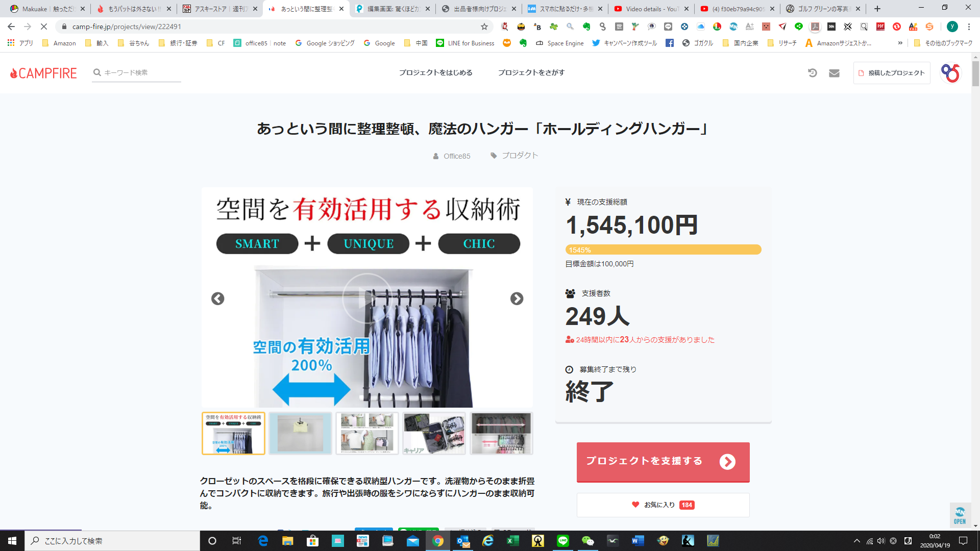Image resolution: width=980 pixels, height=551 pixels.
Task: Click the user avatar logo in header
Action: coord(950,73)
